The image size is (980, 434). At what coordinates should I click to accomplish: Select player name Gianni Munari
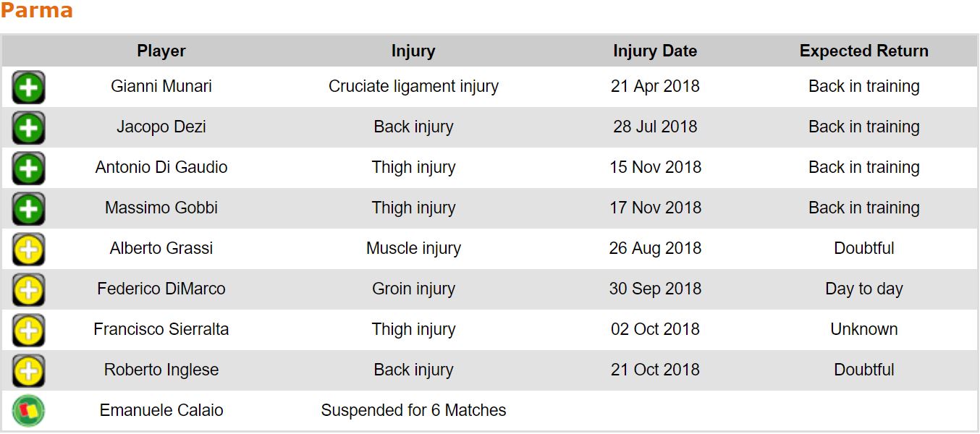(x=161, y=86)
